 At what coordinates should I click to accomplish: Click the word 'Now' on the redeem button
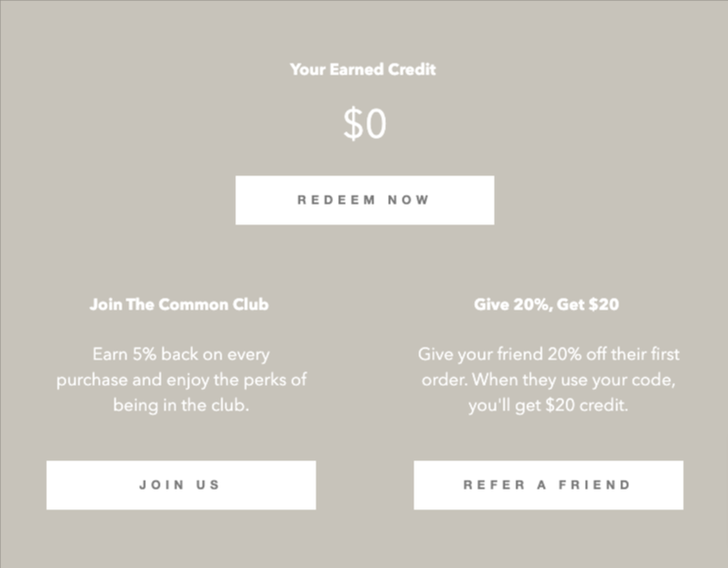click(409, 200)
